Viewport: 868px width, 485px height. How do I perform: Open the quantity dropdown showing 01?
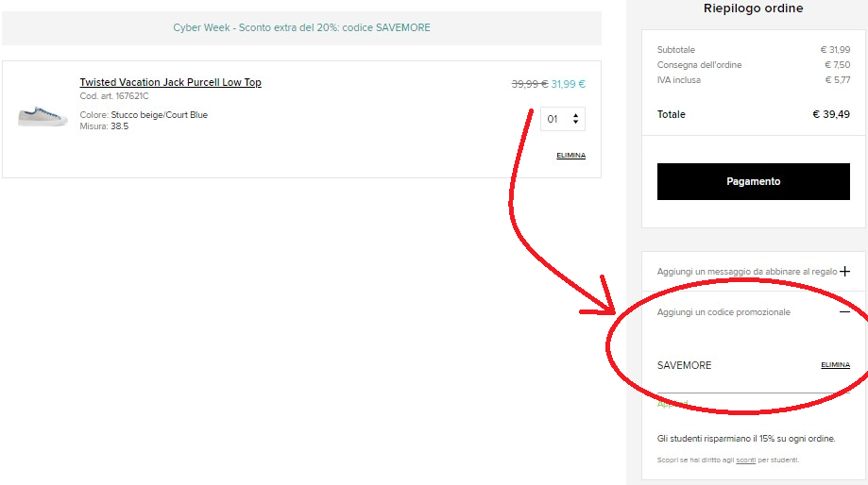pos(563,120)
